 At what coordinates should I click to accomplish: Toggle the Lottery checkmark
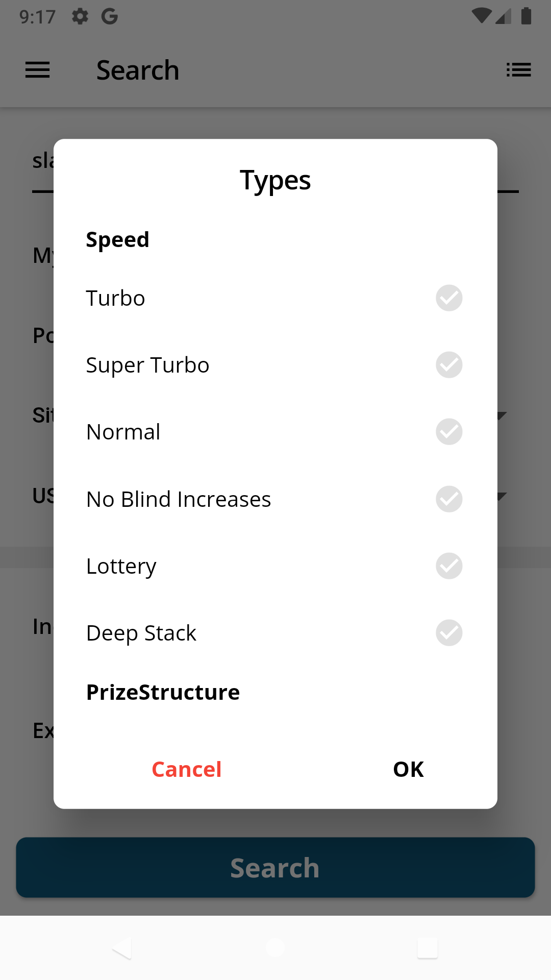(x=449, y=566)
